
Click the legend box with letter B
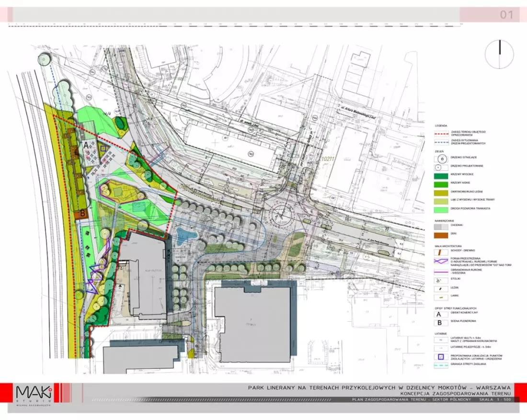(x=441, y=323)
